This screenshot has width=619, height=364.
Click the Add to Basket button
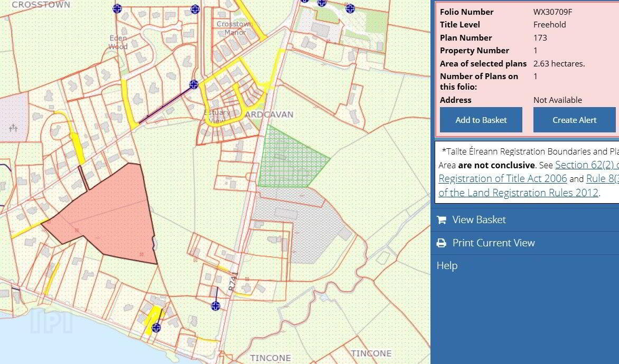pos(481,120)
